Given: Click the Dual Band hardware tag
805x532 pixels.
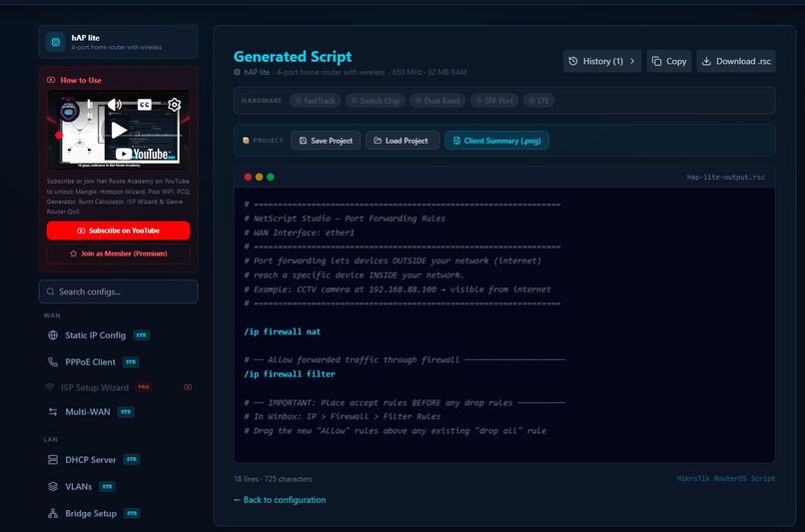Looking at the screenshot, I should coord(437,101).
